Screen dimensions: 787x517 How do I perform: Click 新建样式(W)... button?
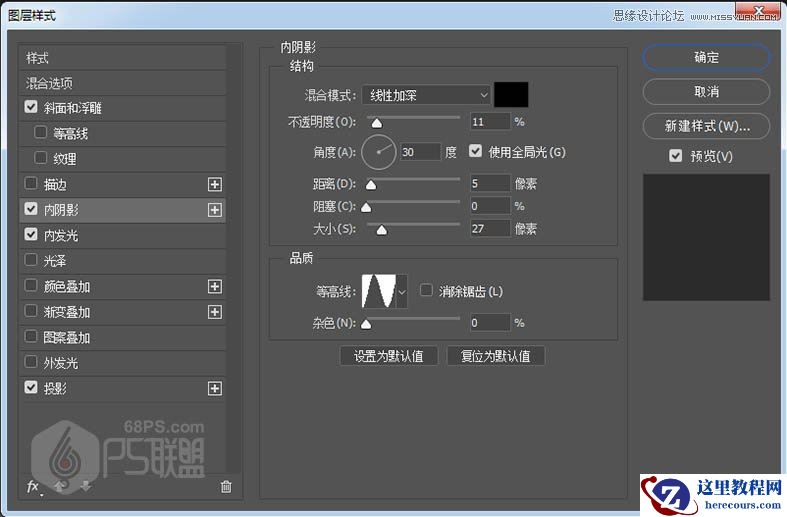[x=706, y=126]
